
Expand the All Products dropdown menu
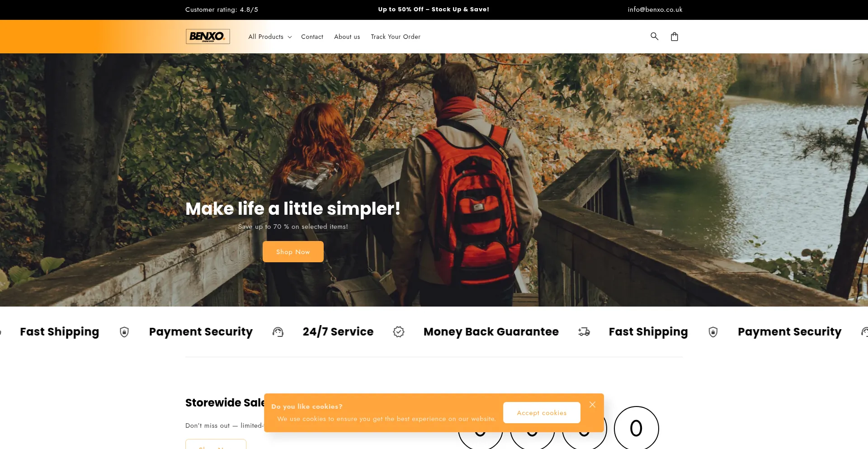point(270,37)
